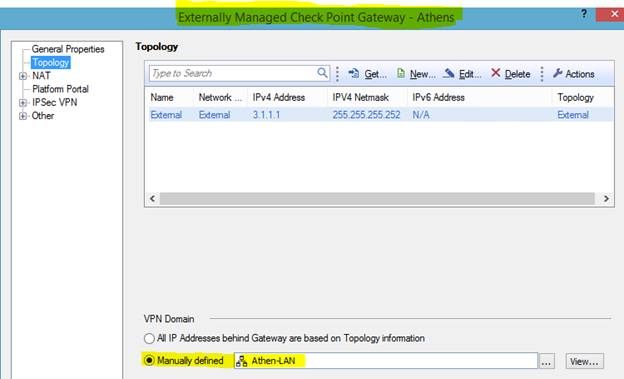Click the Athen-LAN VPN domain field
This screenshot has width=624, height=379.
[x=386, y=361]
